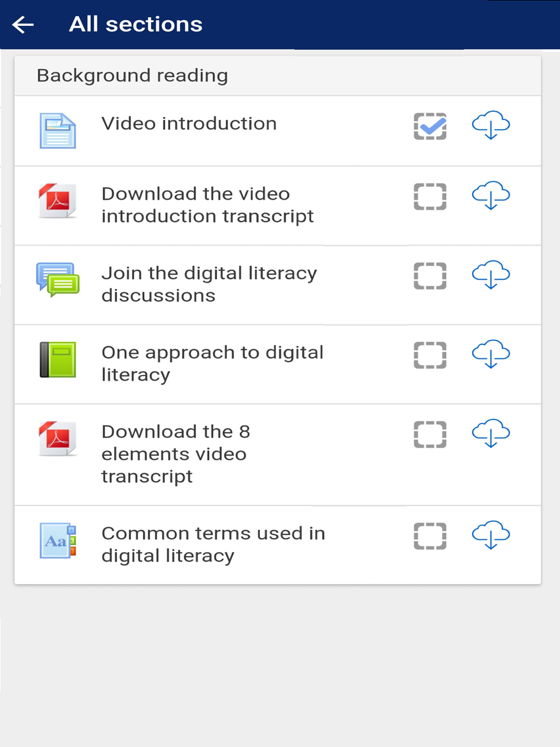
Task: Open Download the 8 elements video transcript
Action: click(x=175, y=454)
